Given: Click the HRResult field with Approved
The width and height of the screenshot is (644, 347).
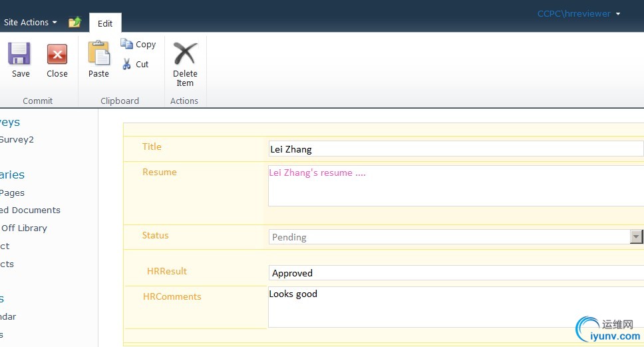Looking at the screenshot, I should coord(456,273).
